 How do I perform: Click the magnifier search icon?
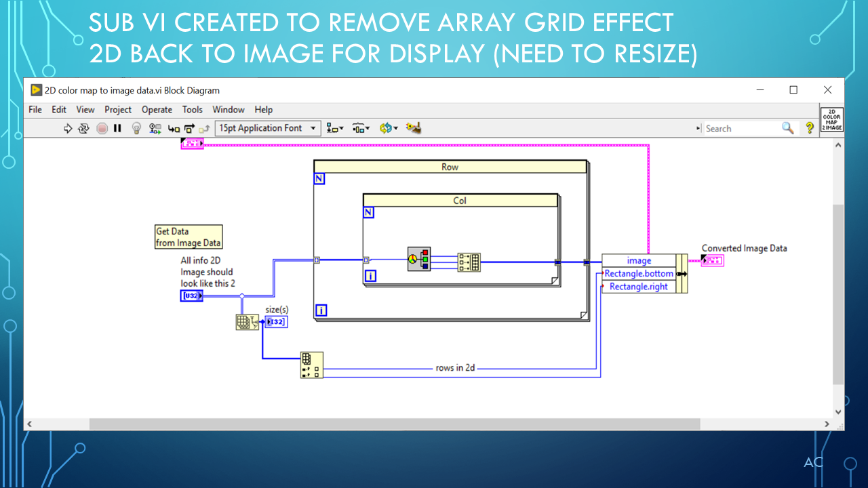tap(787, 128)
